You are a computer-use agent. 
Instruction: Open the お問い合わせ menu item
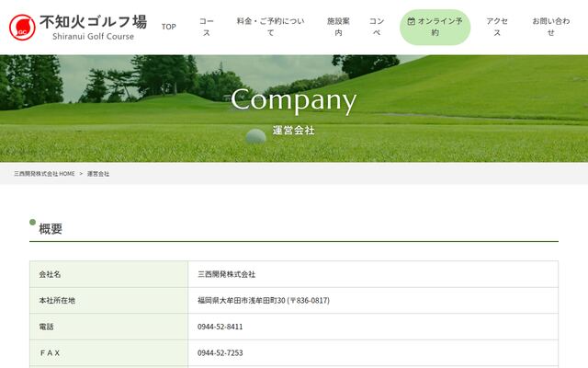(551, 27)
